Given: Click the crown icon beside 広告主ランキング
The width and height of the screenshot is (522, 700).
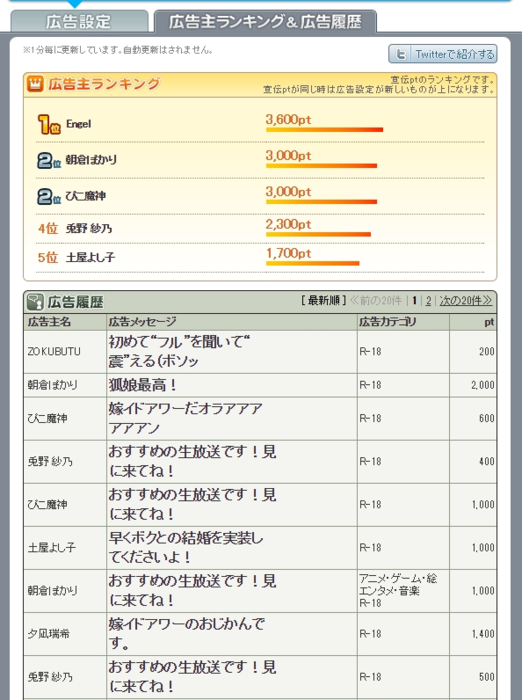Looking at the screenshot, I should 35,83.
